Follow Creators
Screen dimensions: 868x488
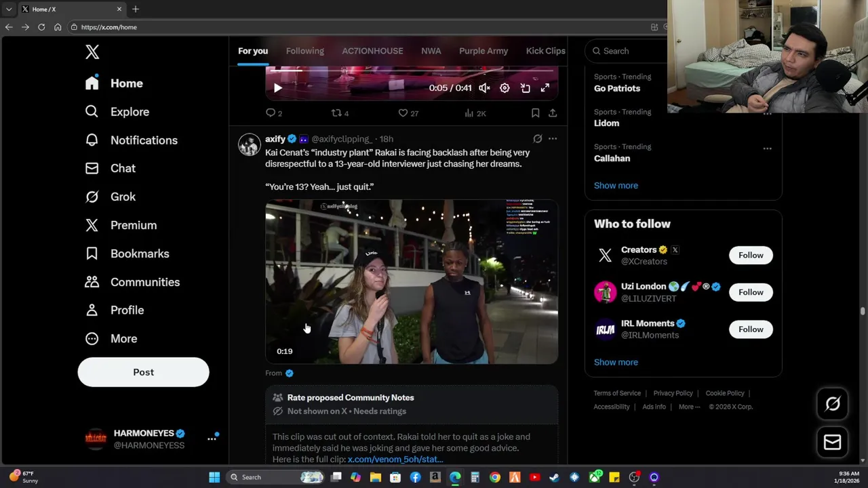click(x=751, y=255)
